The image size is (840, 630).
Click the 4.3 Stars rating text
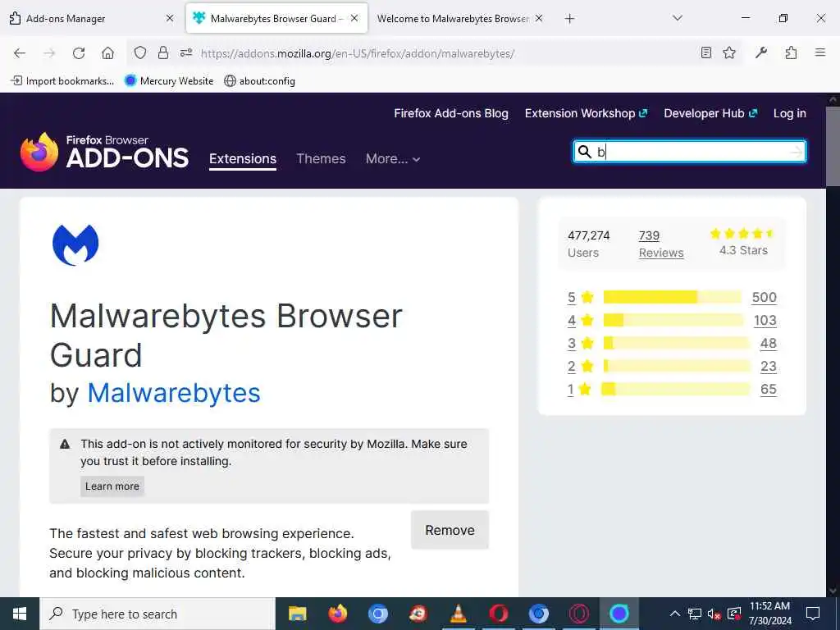743,250
